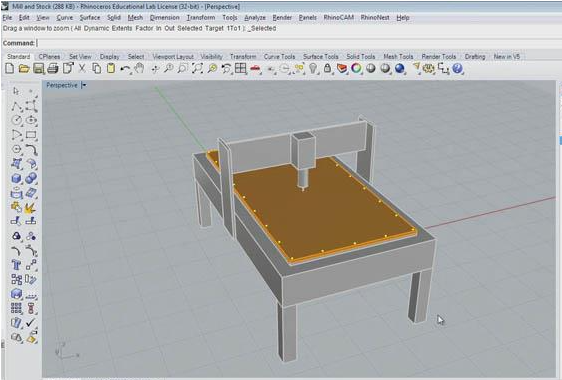
Task: Select the Pan hand tool
Action: [x=139, y=68]
